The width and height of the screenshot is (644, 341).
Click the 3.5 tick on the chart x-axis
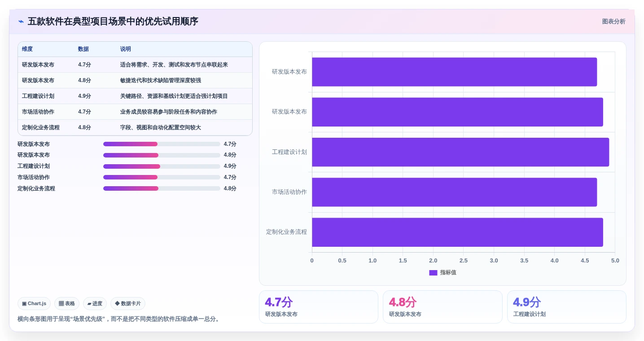(x=524, y=261)
